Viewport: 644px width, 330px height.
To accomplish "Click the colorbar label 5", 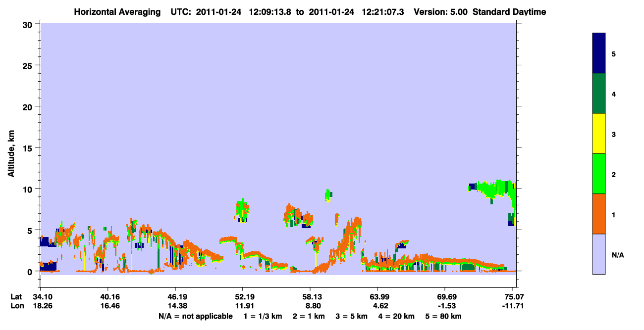I will 614,53.
